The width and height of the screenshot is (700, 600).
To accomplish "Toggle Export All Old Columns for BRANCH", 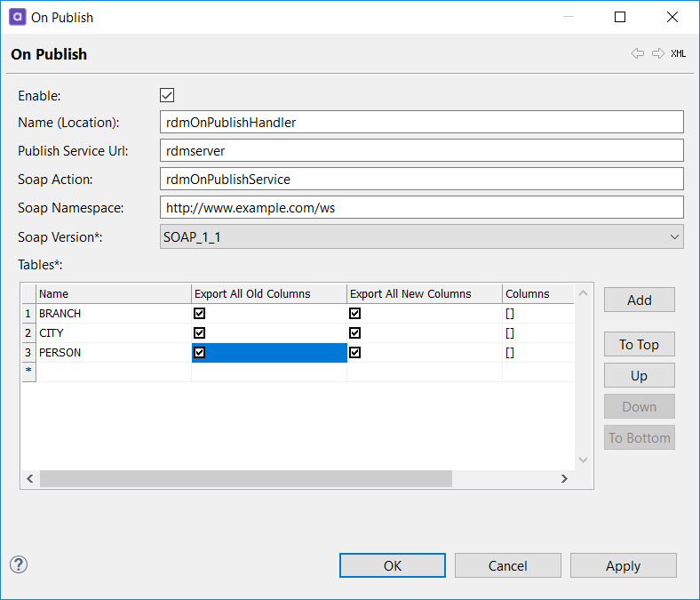I will [x=200, y=314].
